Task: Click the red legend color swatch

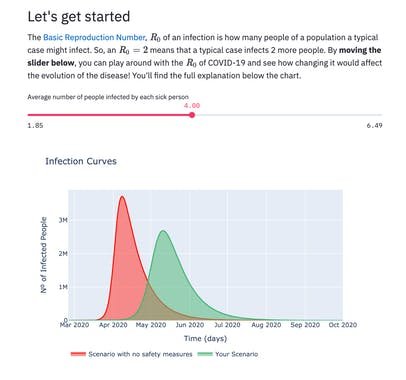Action: (x=78, y=354)
